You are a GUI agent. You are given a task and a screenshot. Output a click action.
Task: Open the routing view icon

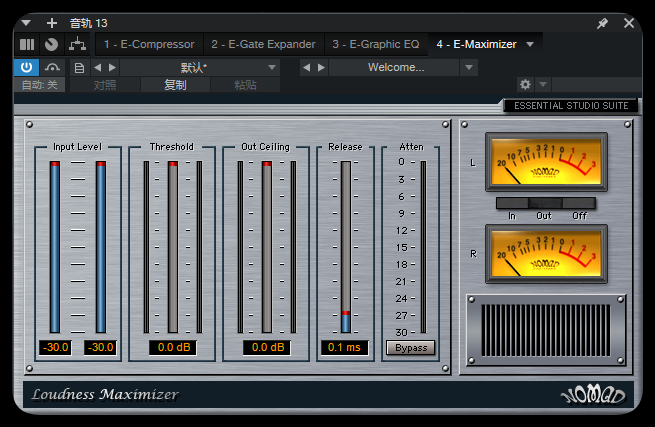[77, 44]
